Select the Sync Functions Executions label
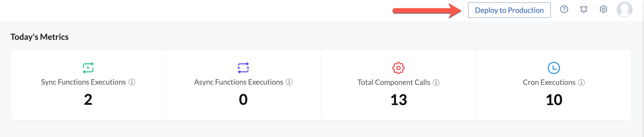 83,82
